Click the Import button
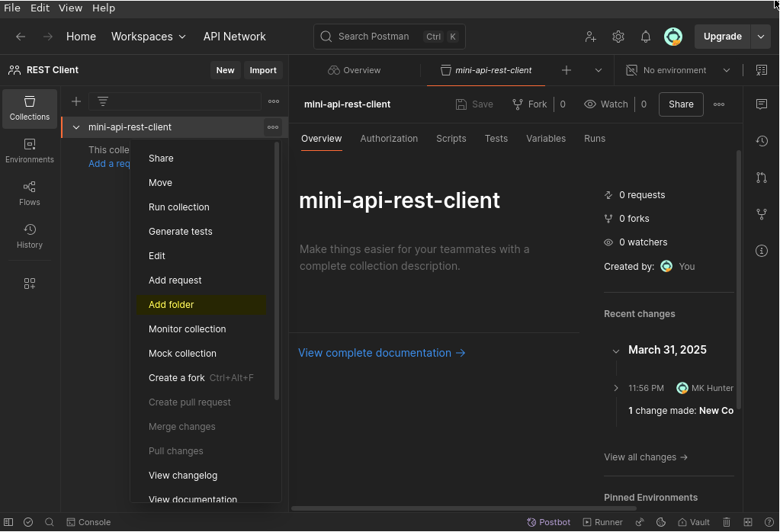Viewport: 780px width, 532px height. tap(263, 70)
